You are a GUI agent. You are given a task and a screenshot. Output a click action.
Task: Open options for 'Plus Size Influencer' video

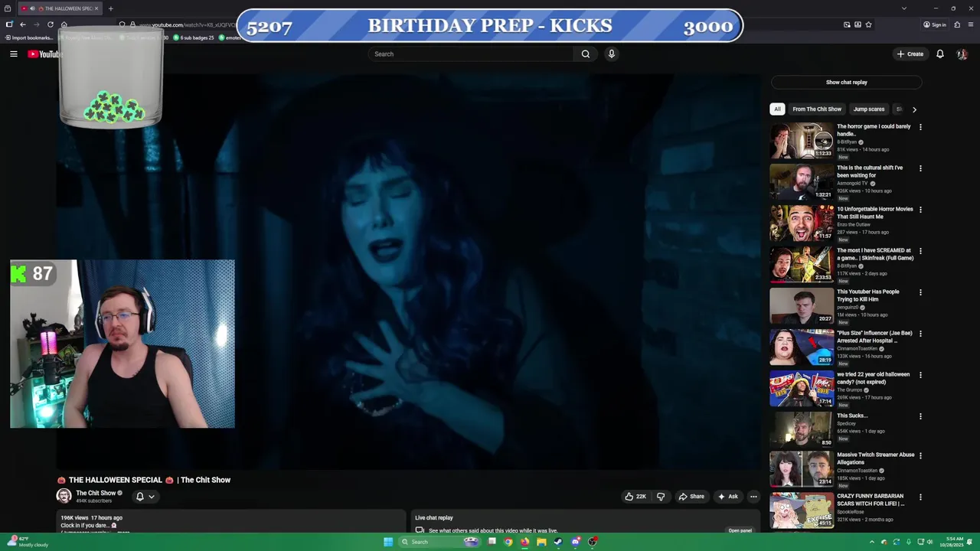(920, 334)
